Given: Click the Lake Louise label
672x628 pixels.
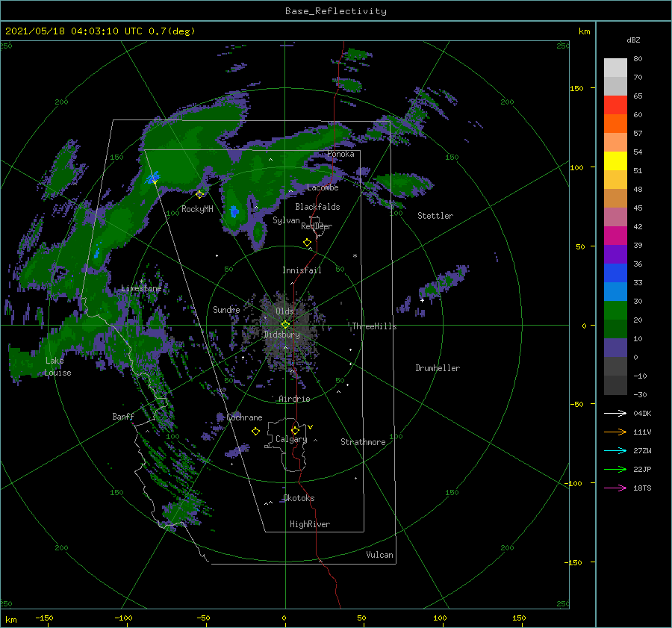Looking at the screenshot, I should 57,367.
